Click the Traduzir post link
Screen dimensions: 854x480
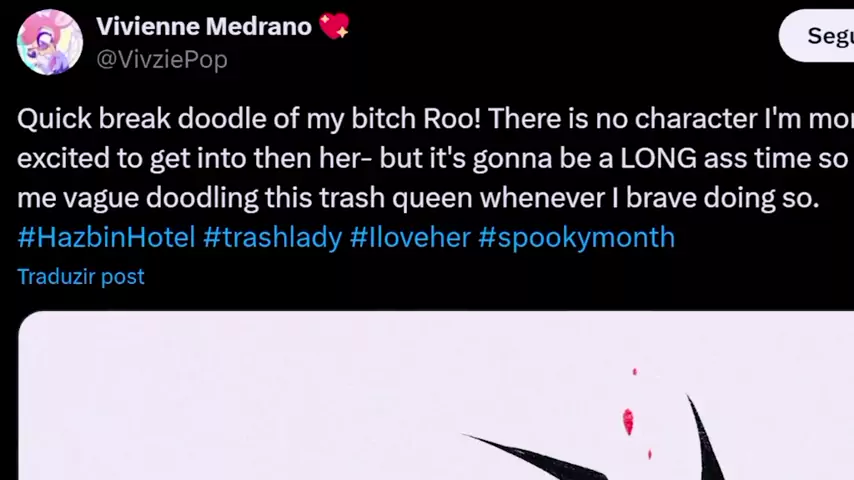(81, 276)
